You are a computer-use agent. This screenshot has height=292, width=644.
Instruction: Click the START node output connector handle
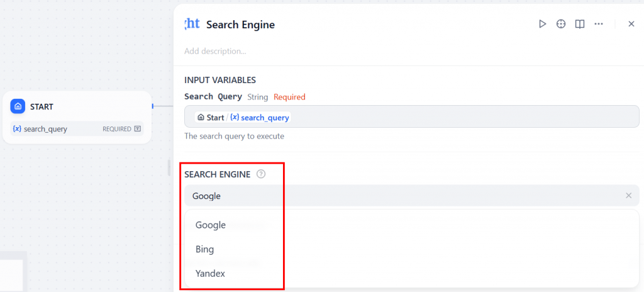[152, 106]
